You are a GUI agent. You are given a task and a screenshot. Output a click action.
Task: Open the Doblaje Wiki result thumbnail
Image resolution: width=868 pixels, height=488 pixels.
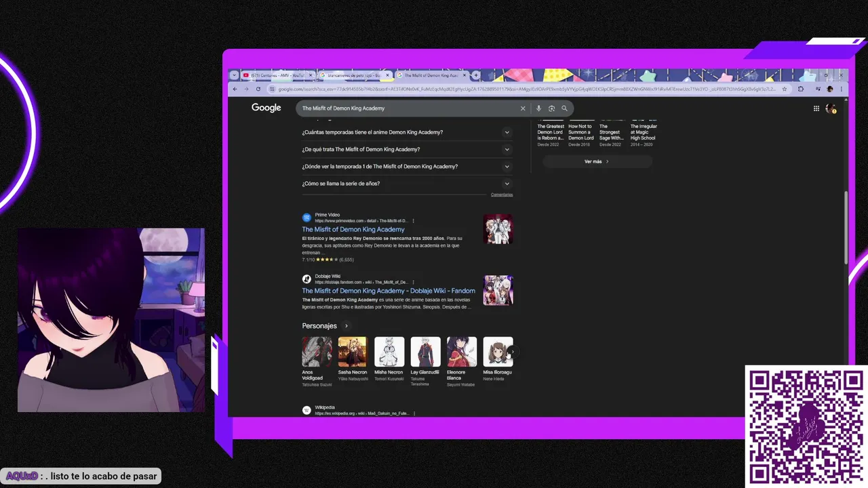click(498, 290)
